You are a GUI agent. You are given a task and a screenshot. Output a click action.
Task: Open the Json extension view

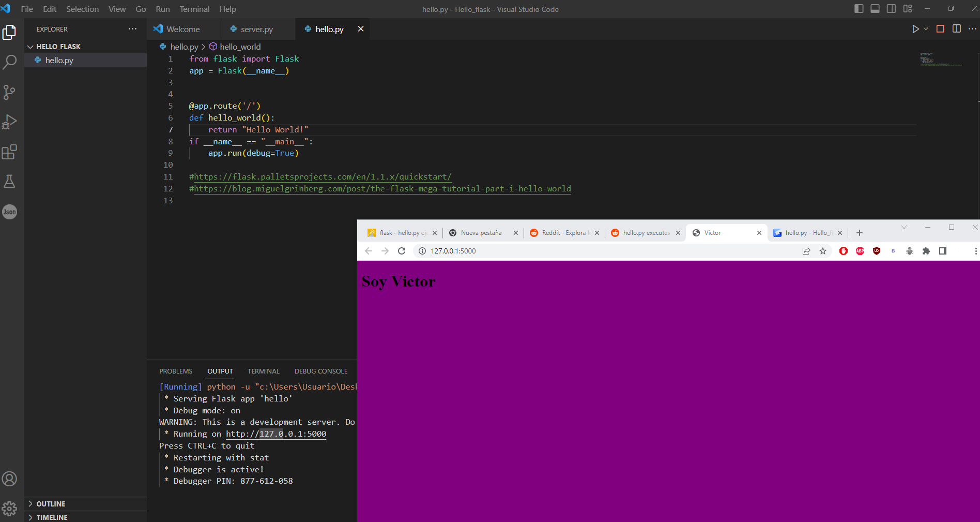(9, 212)
